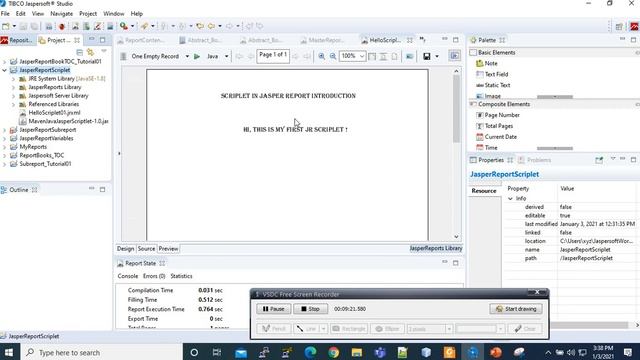Image resolution: width=640 pixels, height=360 pixels.
Task: Click the Windows Start button
Action: point(9,352)
